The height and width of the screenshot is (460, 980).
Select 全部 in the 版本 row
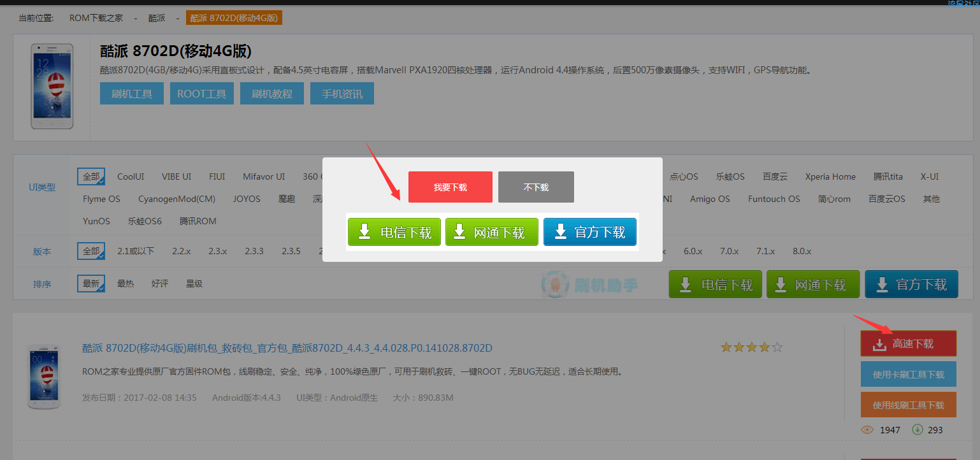tap(91, 251)
